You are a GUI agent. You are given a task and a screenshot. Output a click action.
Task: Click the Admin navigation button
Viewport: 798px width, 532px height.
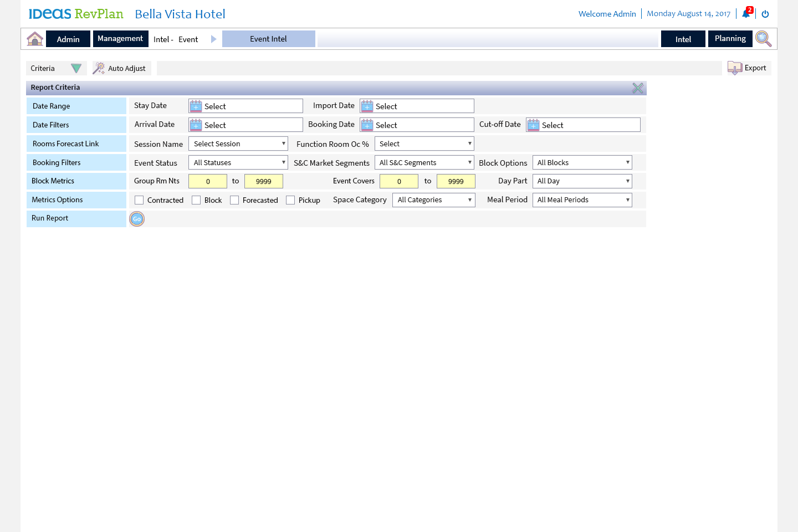(68, 39)
